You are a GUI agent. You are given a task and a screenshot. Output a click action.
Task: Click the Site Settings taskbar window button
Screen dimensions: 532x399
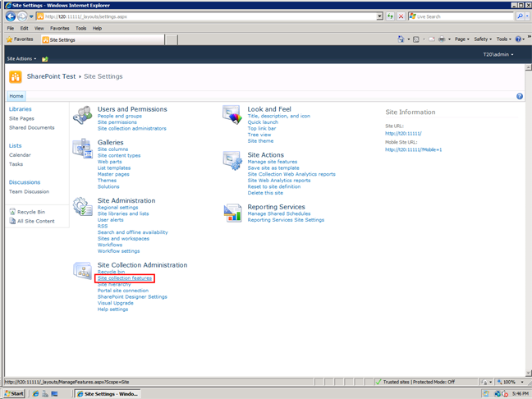108,393
